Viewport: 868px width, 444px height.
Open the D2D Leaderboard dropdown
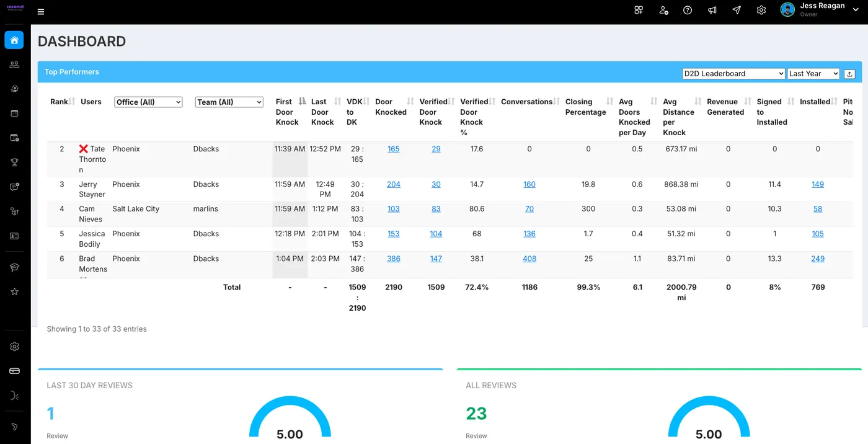click(733, 74)
